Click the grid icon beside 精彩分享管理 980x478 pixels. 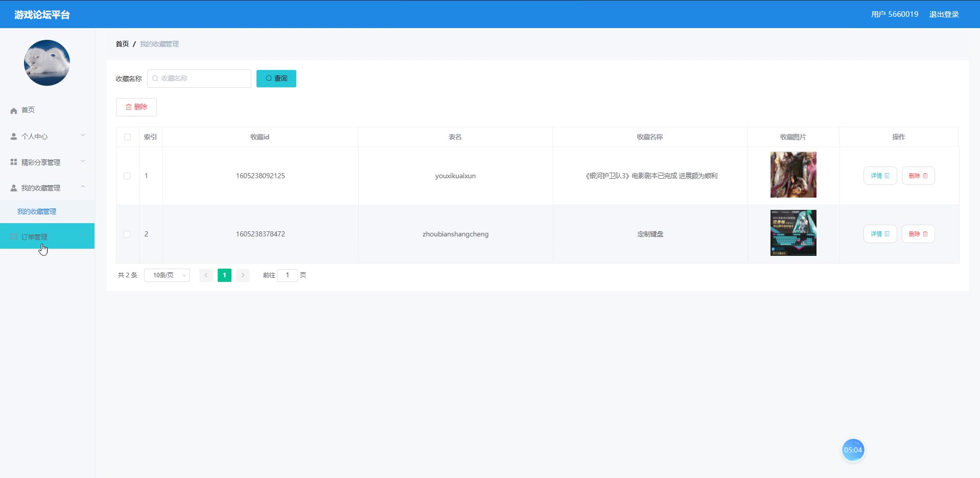click(x=14, y=162)
